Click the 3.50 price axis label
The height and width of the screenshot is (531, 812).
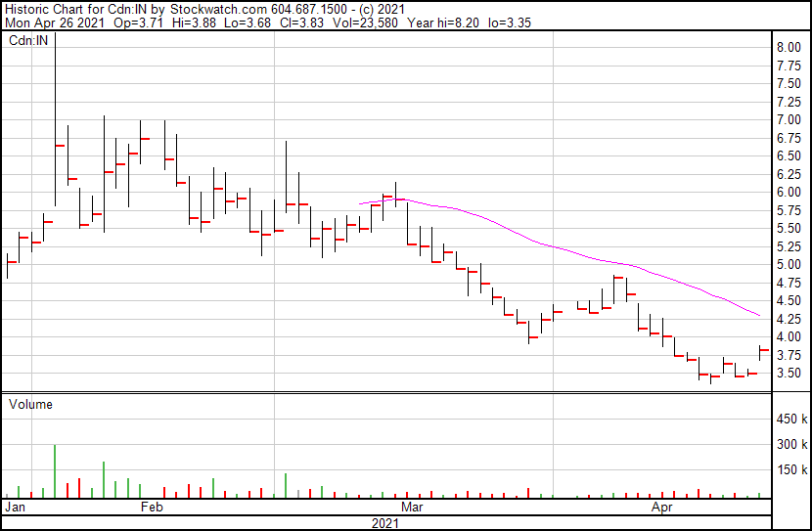pos(789,374)
